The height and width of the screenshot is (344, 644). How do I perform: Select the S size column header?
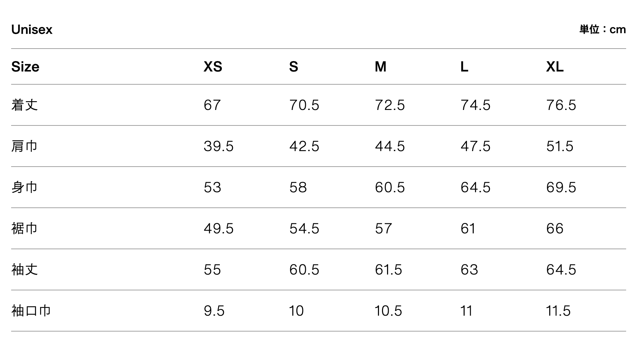pos(293,67)
